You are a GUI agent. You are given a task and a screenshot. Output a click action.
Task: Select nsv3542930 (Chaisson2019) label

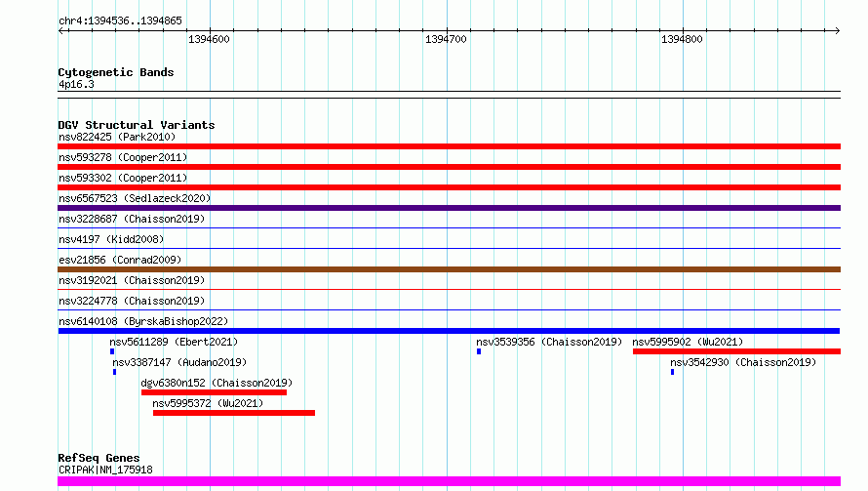pos(743,362)
